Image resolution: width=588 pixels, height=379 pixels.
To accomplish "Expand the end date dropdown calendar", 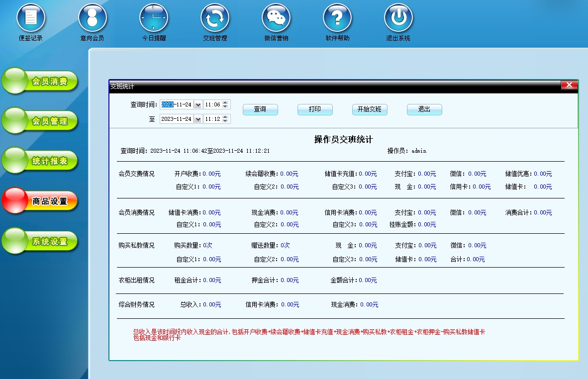I will [x=198, y=119].
